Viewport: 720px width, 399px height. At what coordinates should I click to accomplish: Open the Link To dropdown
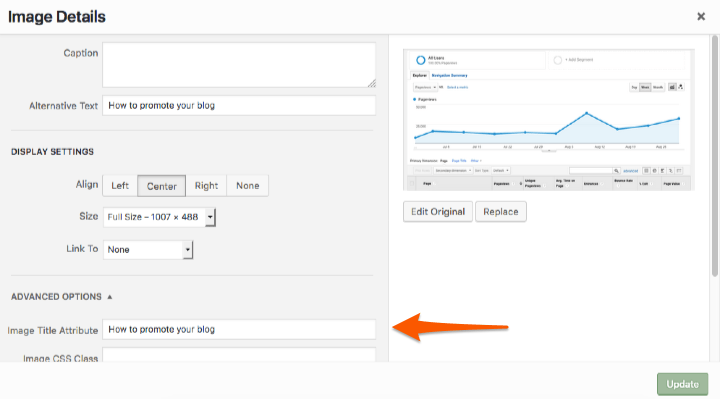coord(148,249)
